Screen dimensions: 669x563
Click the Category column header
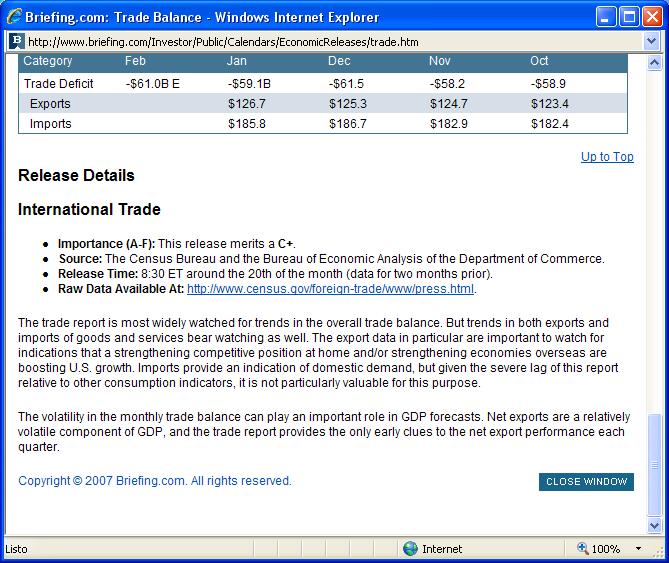(48, 61)
